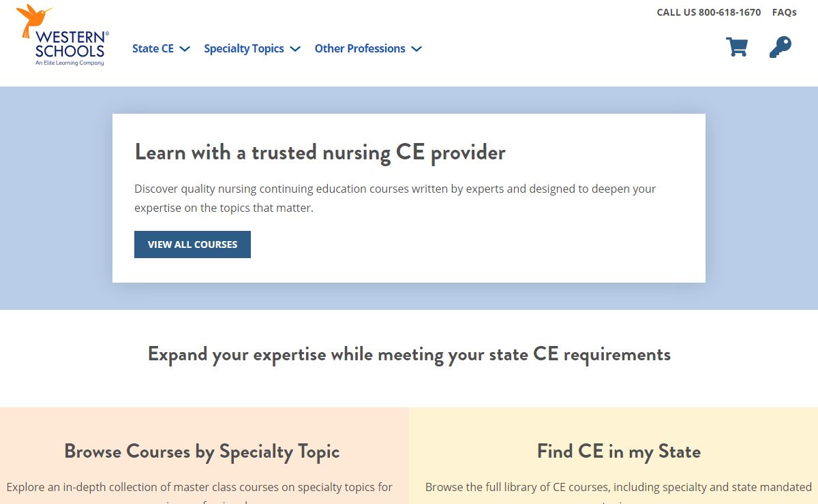Viewport: 818px width, 504px height.
Task: Click the Browse Courses by Specialty Topic heading
Action: 202,451
